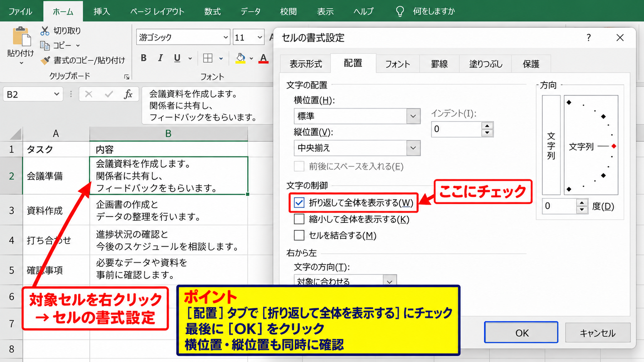Switch to the 塗りつぶし tab

tap(486, 64)
